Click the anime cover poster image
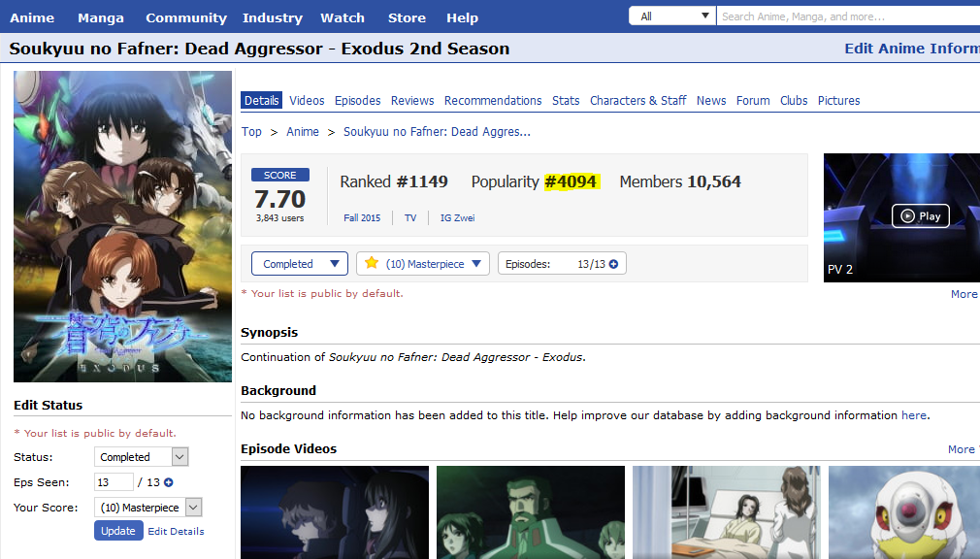Screen dimensions: 980x559 (x=122, y=226)
